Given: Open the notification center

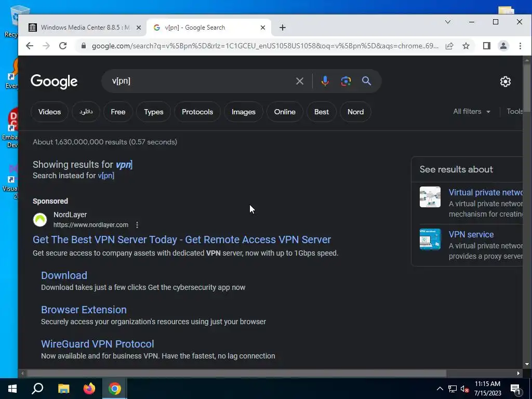Looking at the screenshot, I should 515,389.
